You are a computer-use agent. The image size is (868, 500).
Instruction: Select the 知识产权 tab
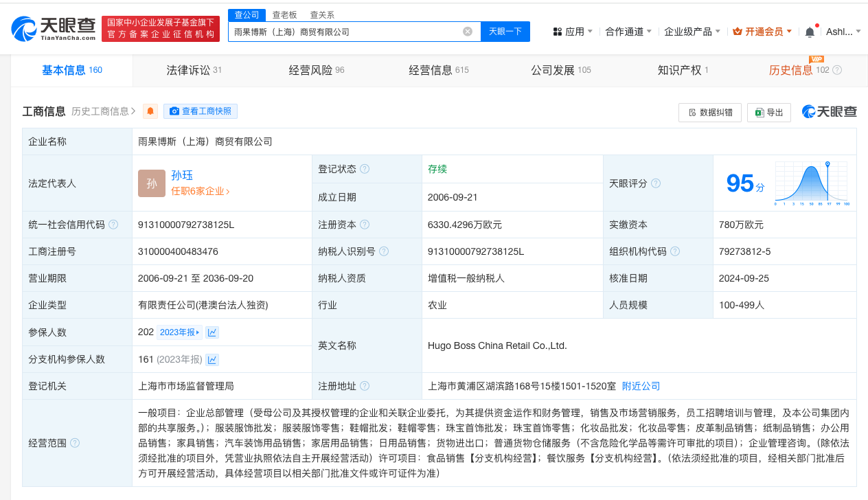[x=683, y=70]
